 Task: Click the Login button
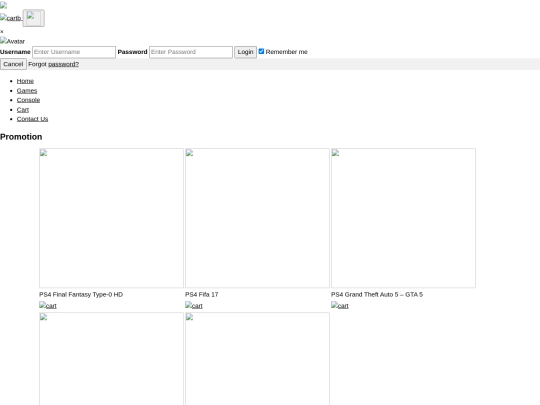click(x=246, y=52)
